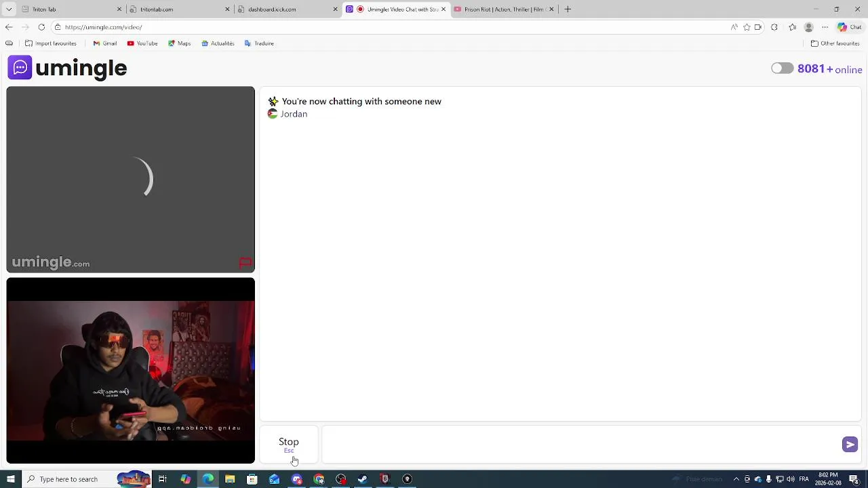
Task: Click the microphone tray icon
Action: pos(769,479)
